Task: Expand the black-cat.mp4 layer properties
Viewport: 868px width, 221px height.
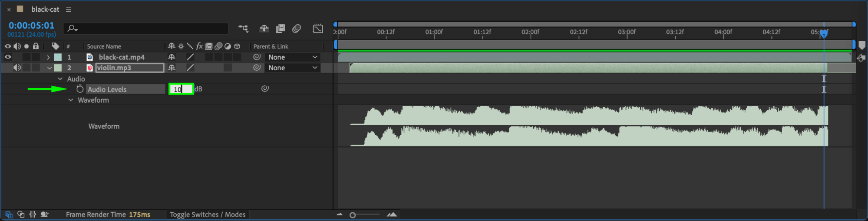Action: [48, 57]
